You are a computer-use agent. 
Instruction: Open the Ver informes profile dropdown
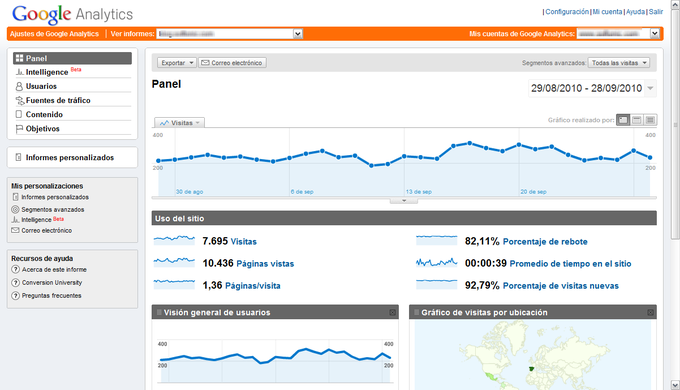[230, 34]
